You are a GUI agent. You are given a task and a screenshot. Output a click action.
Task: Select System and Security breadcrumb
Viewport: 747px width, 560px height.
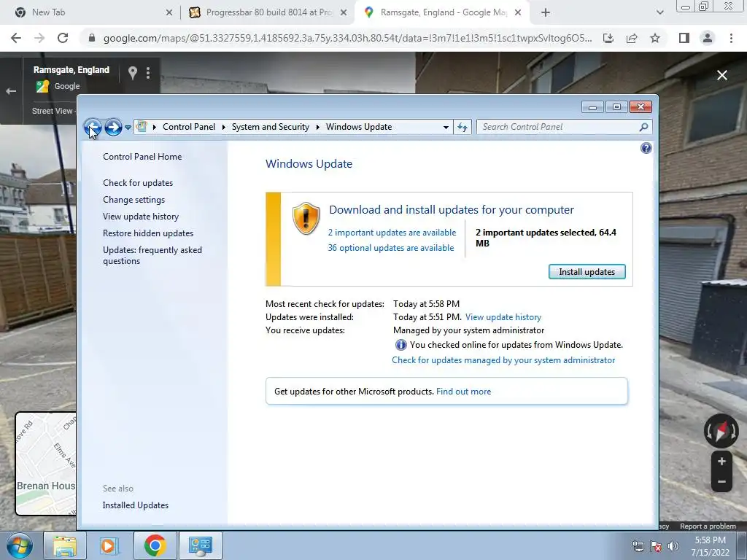pos(270,127)
